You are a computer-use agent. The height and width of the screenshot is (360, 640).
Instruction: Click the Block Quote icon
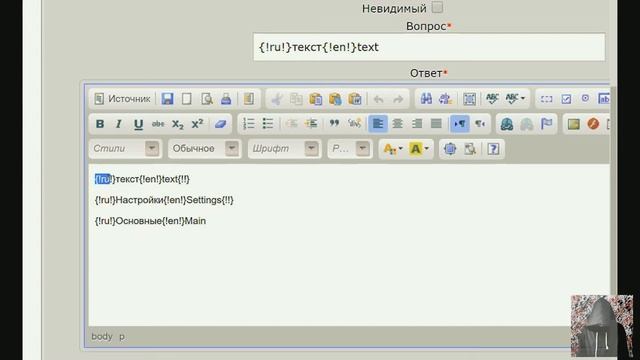(334, 124)
